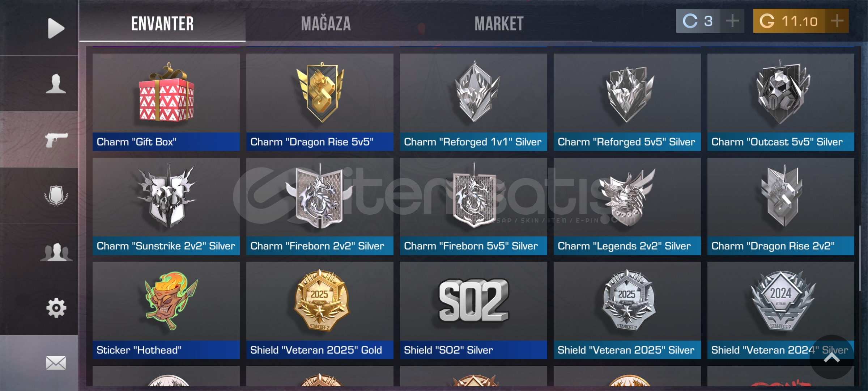Click the scroll-to-top chevron button
This screenshot has width=868, height=391.
831,357
